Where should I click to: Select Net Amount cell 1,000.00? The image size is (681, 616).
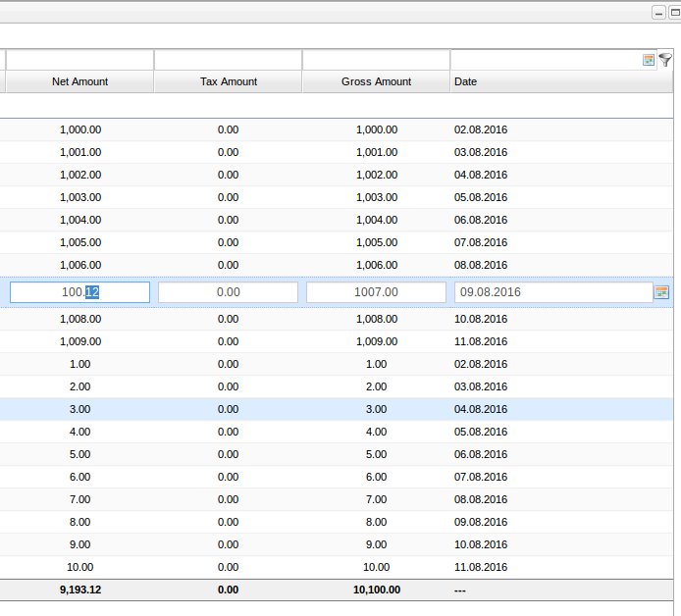click(x=80, y=129)
